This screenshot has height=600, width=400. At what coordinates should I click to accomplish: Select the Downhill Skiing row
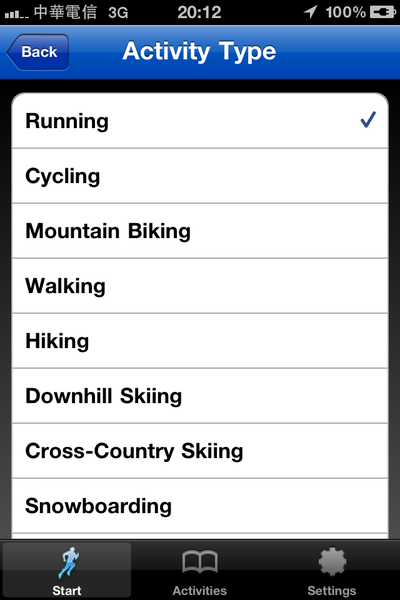point(200,396)
